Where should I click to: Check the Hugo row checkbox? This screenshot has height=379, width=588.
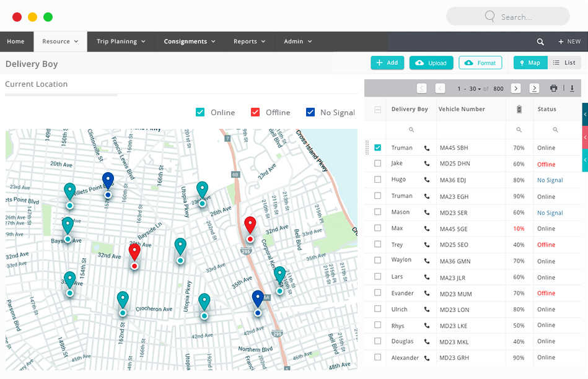click(x=377, y=180)
